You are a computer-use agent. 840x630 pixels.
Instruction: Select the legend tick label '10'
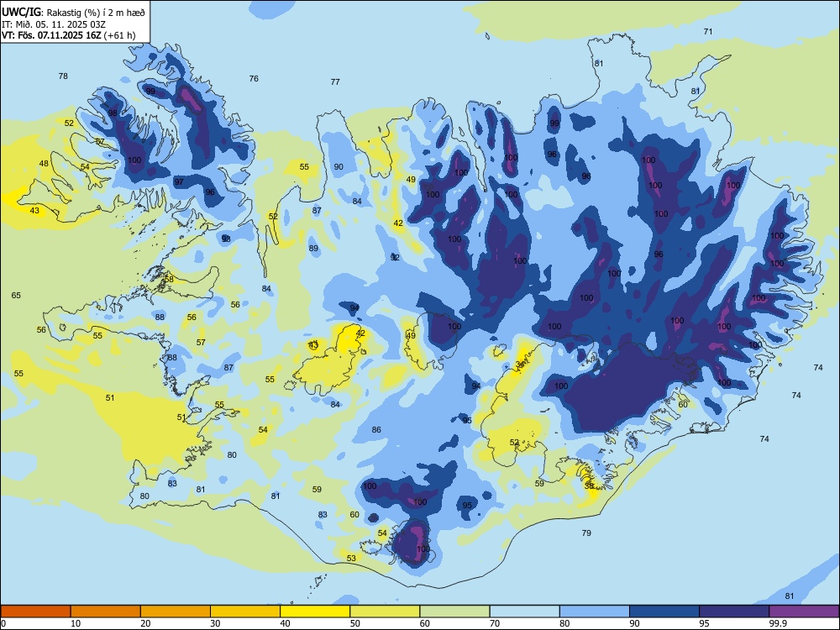pos(76,623)
